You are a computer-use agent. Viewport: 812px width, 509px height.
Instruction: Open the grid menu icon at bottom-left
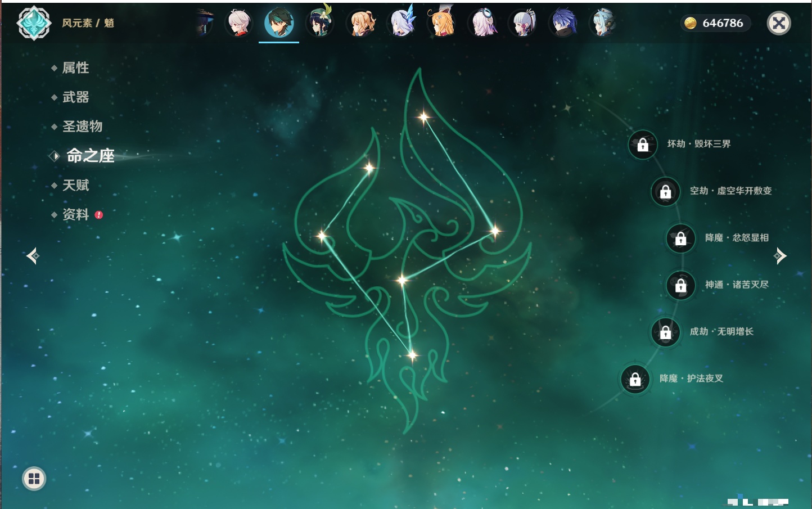34,479
